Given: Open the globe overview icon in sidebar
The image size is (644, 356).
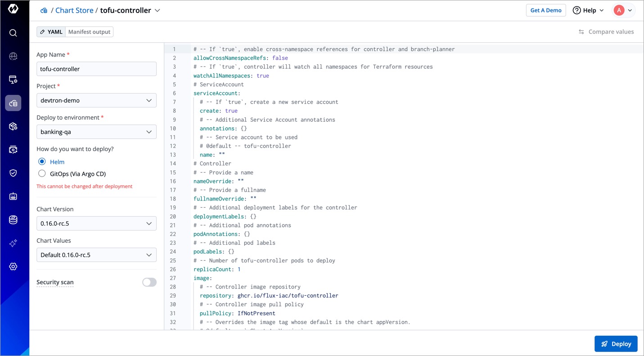Looking at the screenshot, I should (x=13, y=56).
